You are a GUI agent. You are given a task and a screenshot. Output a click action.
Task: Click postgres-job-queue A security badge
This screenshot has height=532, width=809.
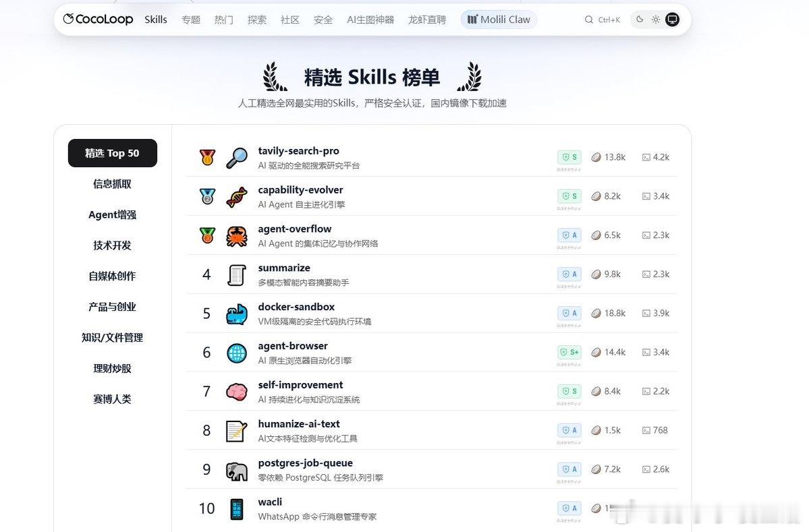click(x=569, y=469)
